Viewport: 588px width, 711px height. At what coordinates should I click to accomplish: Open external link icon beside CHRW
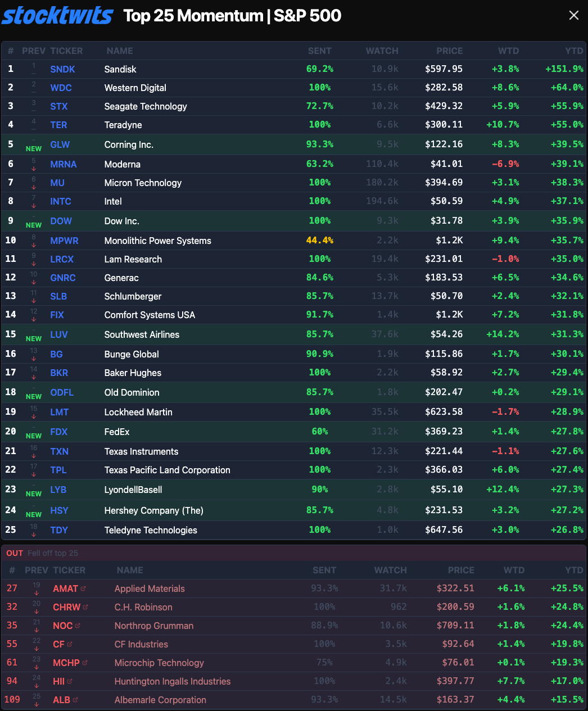[x=86, y=607]
